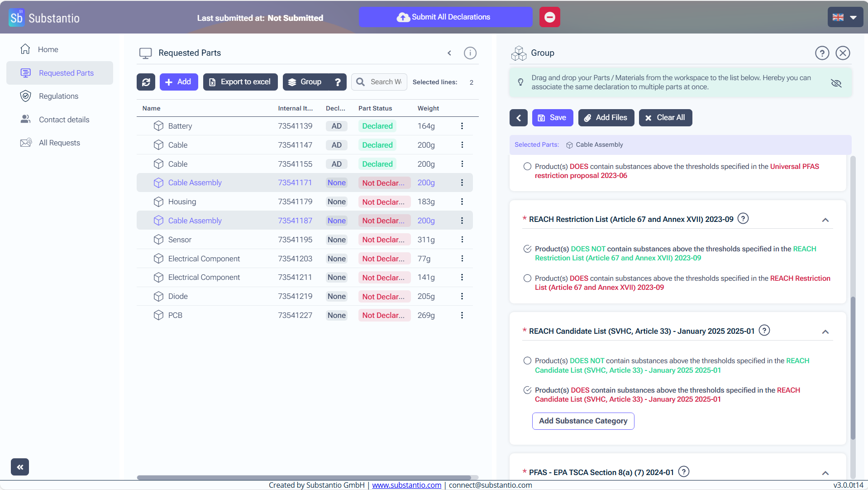868x490 pixels.
Task: Click the help icon in Group panel header
Action: 822,53
